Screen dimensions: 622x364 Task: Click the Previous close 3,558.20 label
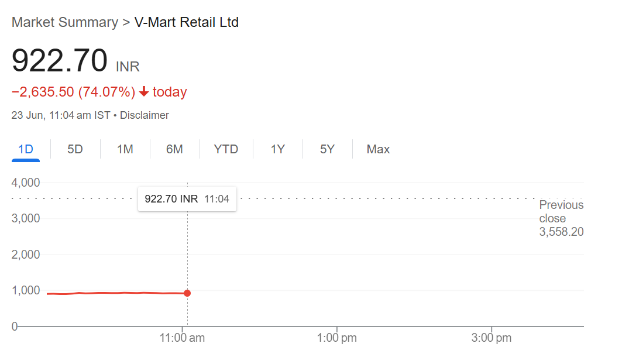click(561, 218)
